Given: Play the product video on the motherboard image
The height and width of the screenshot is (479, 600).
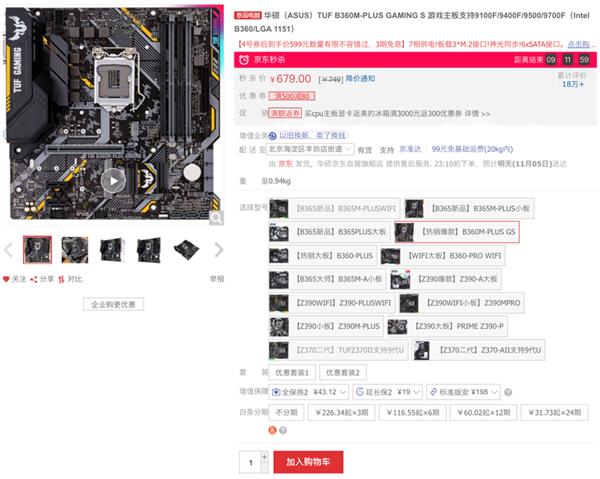Looking at the screenshot, I should (113, 181).
